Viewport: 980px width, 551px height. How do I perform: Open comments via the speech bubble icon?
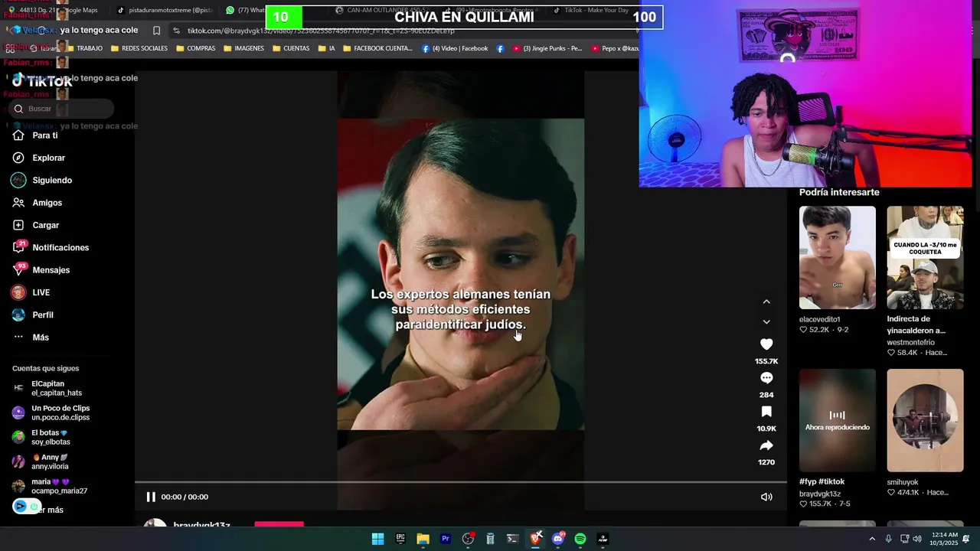click(766, 378)
